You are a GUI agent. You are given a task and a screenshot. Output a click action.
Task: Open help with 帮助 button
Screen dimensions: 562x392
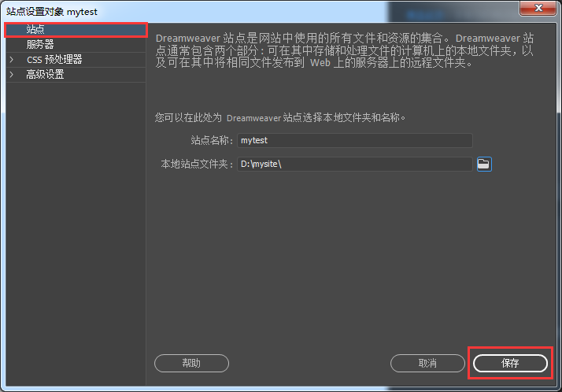(191, 364)
